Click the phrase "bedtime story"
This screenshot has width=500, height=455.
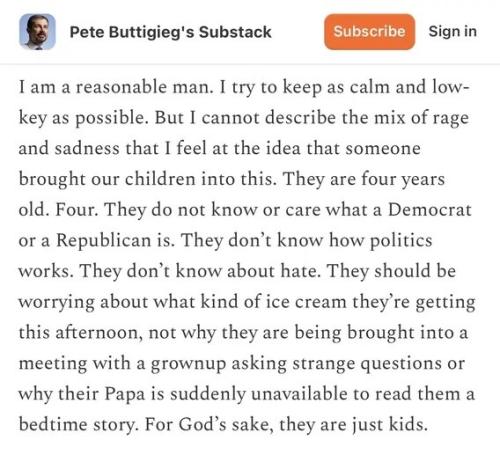tap(78, 425)
